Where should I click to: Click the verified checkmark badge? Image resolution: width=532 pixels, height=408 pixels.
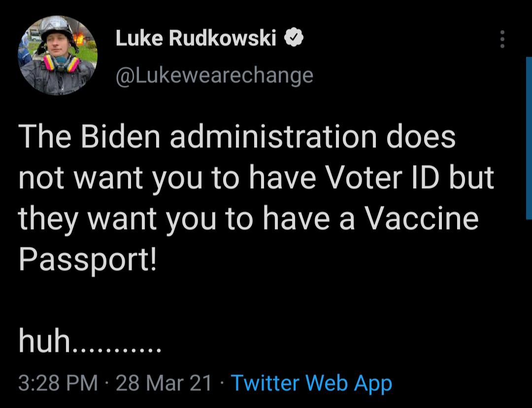[x=294, y=37]
